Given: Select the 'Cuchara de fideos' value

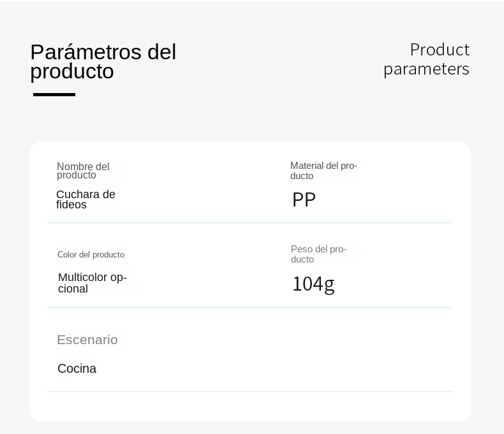Looking at the screenshot, I should (x=85, y=199).
